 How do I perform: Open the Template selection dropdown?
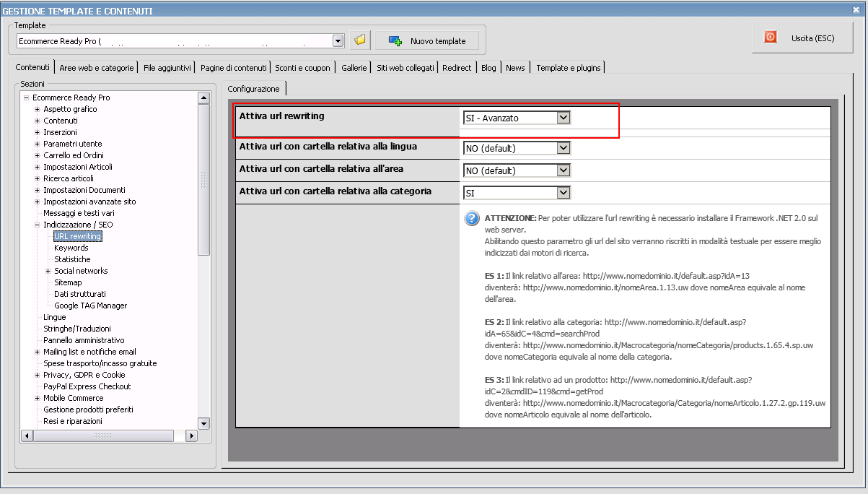[x=338, y=41]
